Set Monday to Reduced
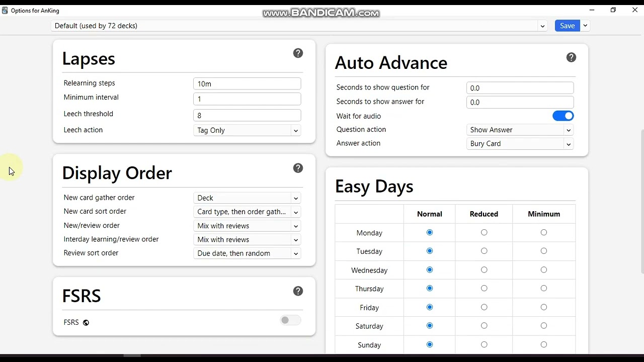Image resolution: width=644 pixels, height=362 pixels. click(484, 232)
